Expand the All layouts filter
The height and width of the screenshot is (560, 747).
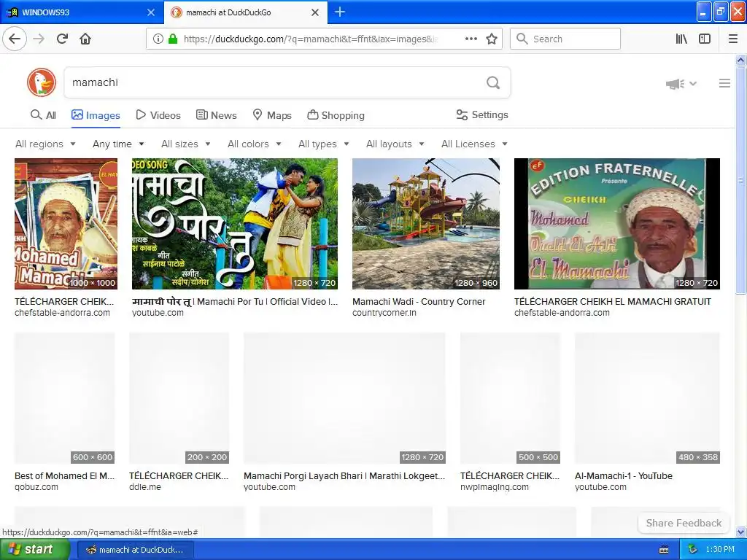click(x=395, y=144)
